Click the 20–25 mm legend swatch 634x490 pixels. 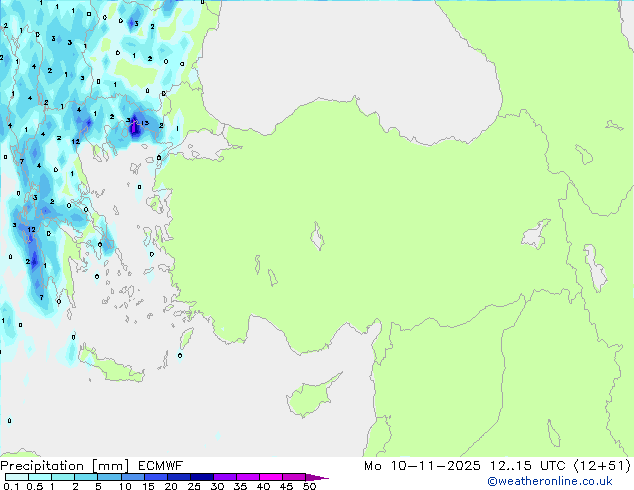pos(178,477)
